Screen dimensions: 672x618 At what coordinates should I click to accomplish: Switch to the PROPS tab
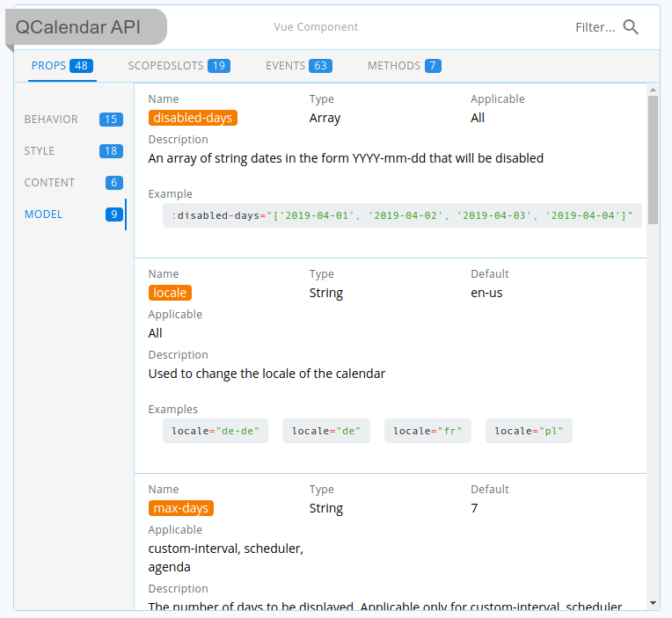coord(62,66)
